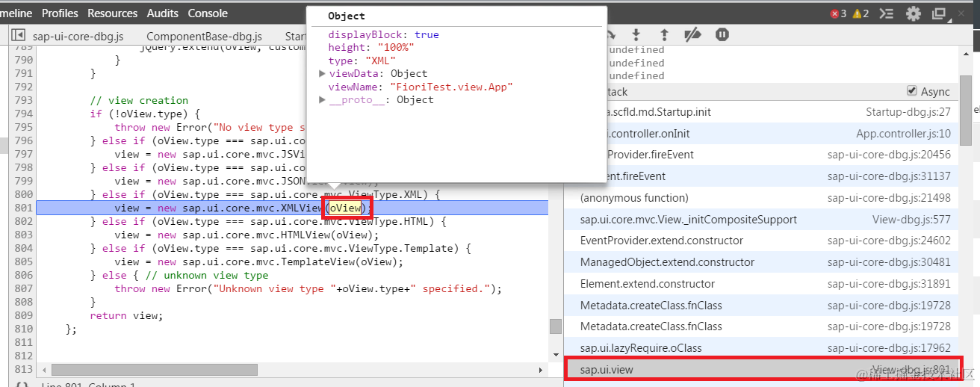Viewport: 980px width, 387px height.
Task: Open the sap-ui-core-dbg.js:17962 link
Action: pos(889,347)
